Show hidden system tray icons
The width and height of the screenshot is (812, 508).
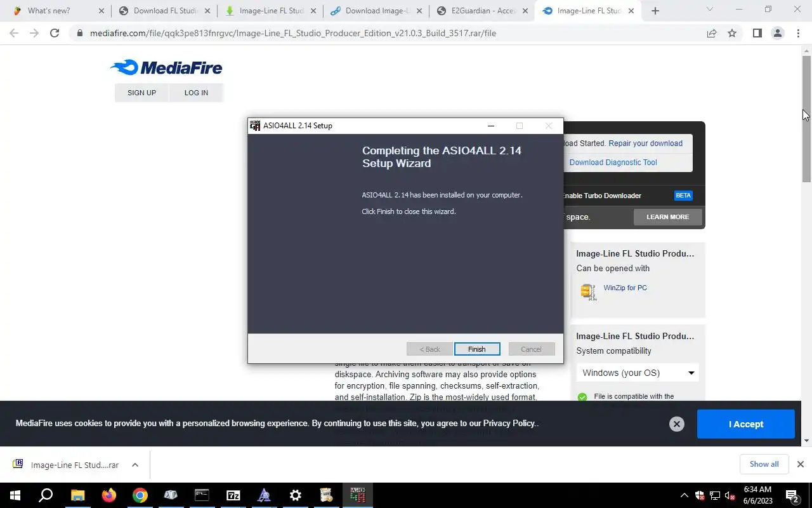point(684,495)
